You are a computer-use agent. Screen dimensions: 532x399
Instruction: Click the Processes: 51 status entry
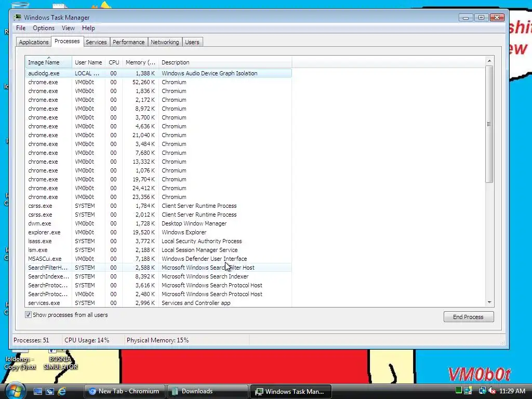(31, 340)
